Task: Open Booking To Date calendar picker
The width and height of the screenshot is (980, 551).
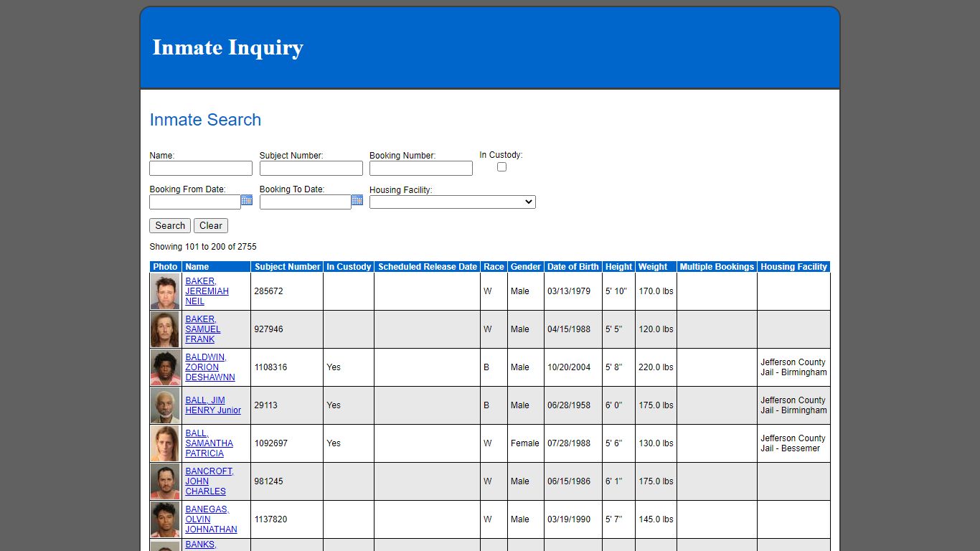Action: click(x=357, y=200)
